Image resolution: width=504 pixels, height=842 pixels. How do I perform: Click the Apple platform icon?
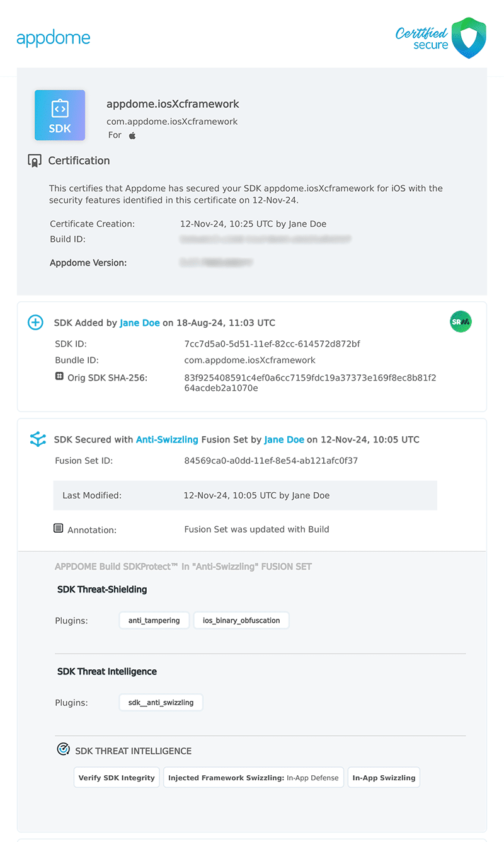point(132,136)
